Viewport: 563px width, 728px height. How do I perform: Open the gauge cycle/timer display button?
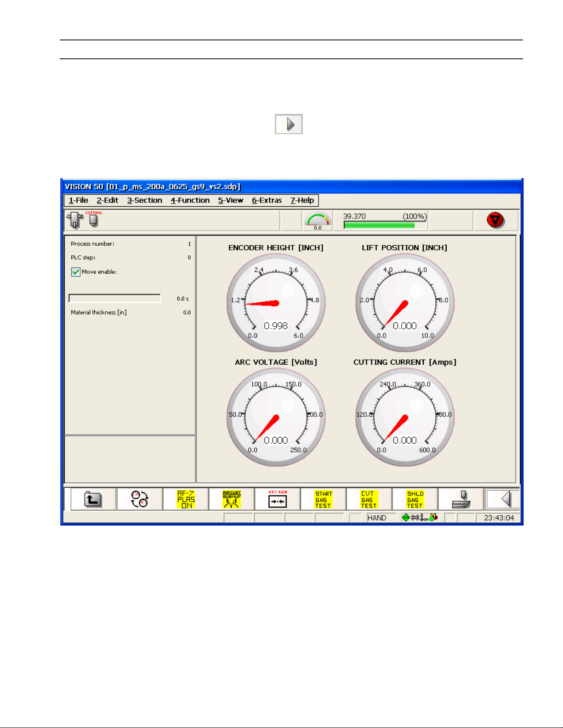[x=140, y=499]
